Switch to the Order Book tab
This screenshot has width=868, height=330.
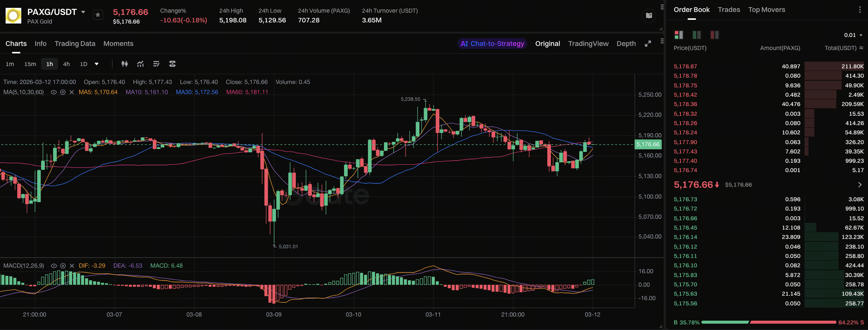pos(692,10)
